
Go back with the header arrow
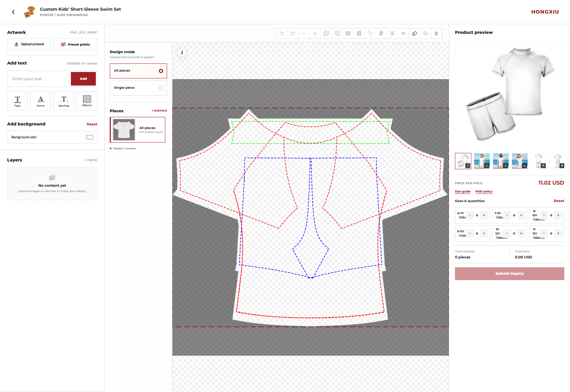click(14, 12)
